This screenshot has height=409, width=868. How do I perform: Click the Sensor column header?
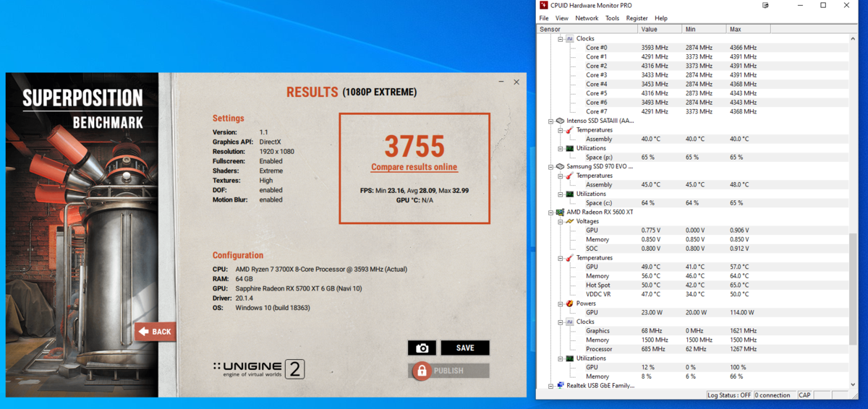pyautogui.click(x=587, y=30)
